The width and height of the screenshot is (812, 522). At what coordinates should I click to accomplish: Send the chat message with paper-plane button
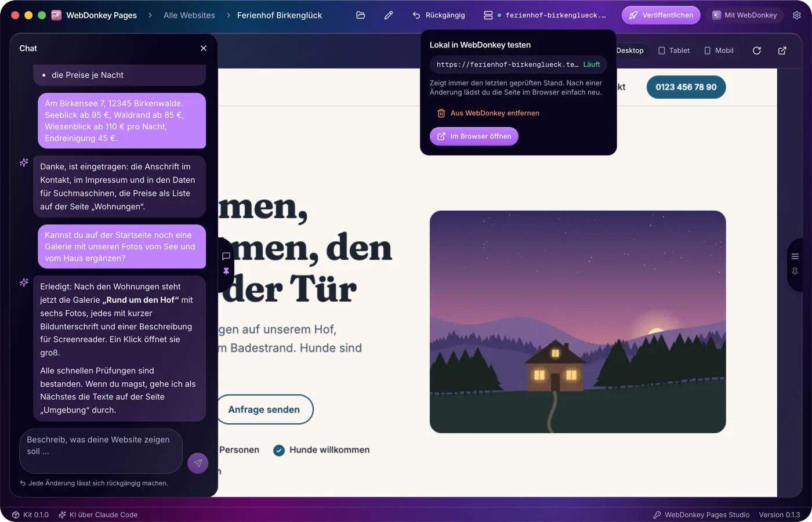click(198, 463)
